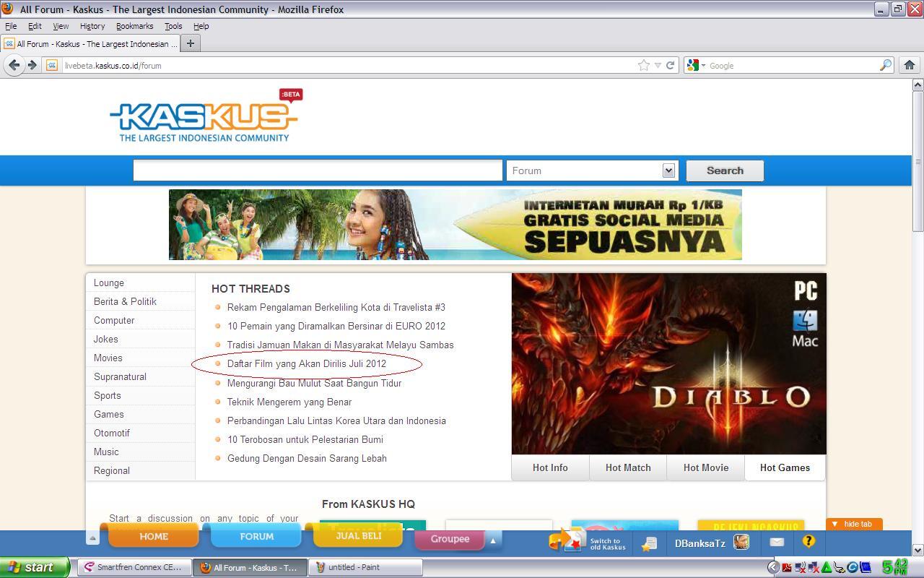Image resolution: width=924 pixels, height=578 pixels.
Task: Click the browser Forward arrow
Action: click(32, 65)
